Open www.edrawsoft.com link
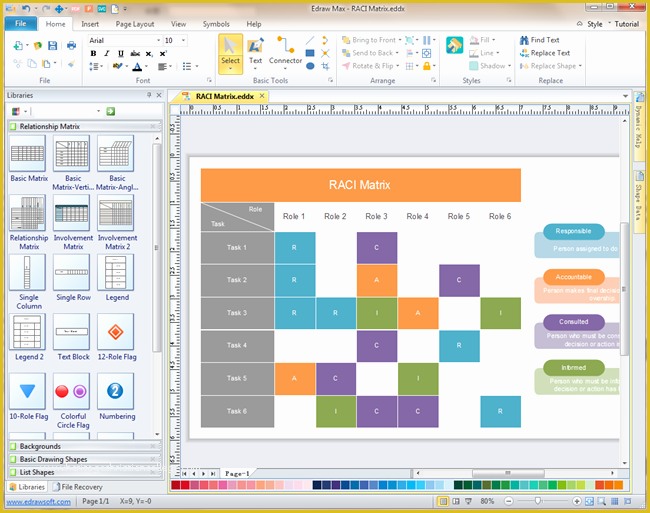 [x=39, y=501]
